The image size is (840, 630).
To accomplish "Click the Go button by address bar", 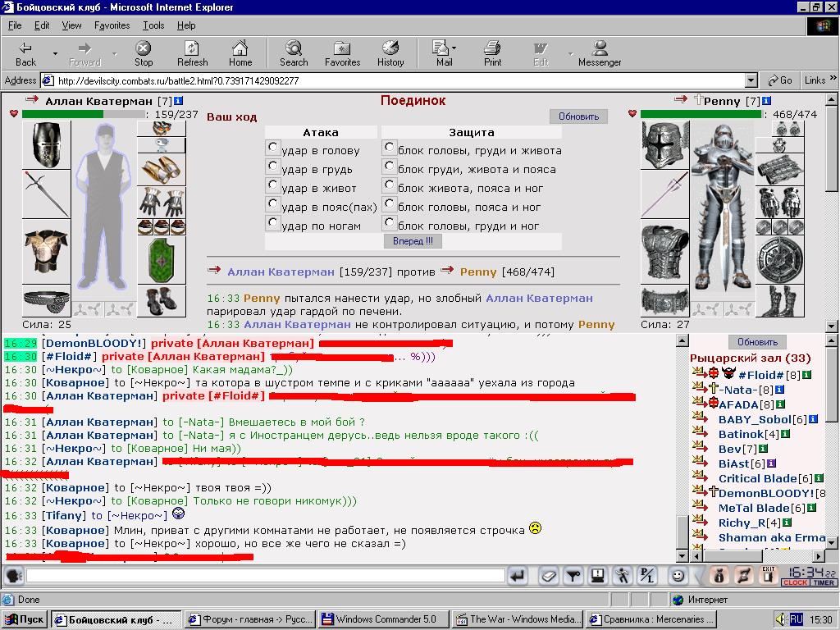I will pos(780,80).
